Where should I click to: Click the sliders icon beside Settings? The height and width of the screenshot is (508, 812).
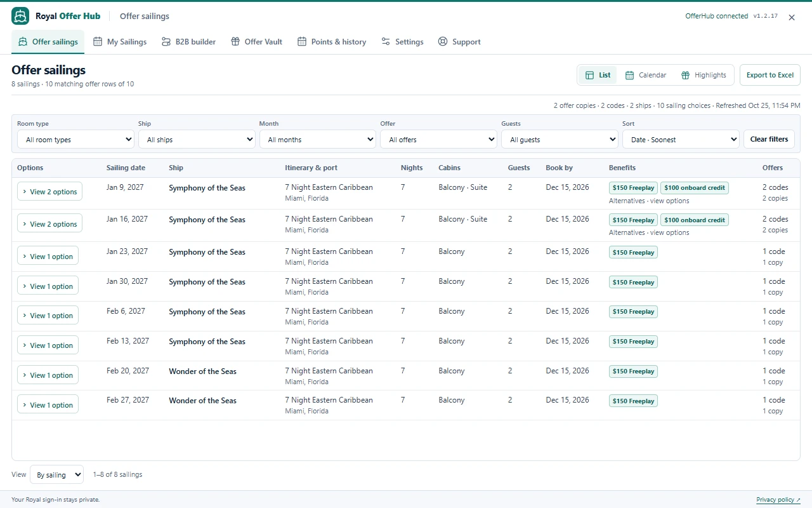click(x=386, y=42)
